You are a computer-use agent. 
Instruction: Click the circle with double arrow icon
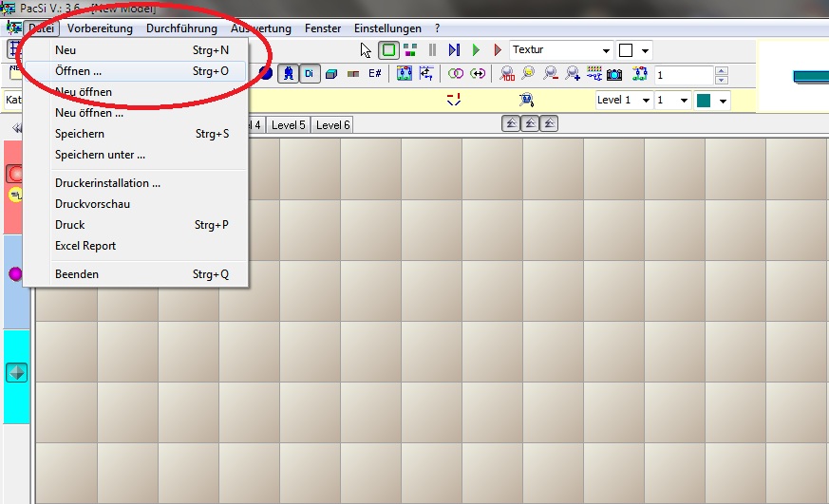coord(478,73)
